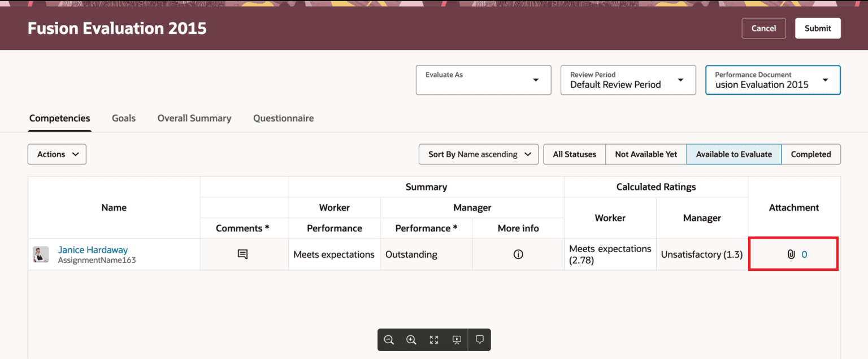
Task: Click the Submit button
Action: (818, 28)
